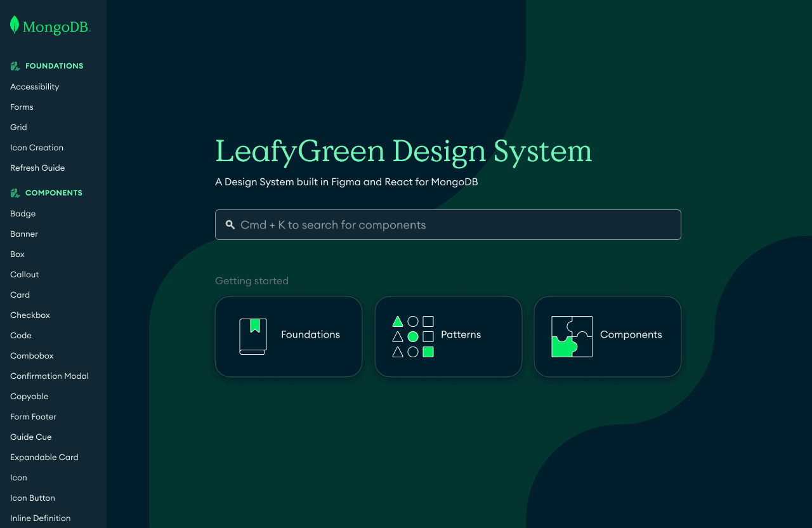The height and width of the screenshot is (528, 812).
Task: Click the puzzle piece icon on Components card
Action: tap(572, 336)
